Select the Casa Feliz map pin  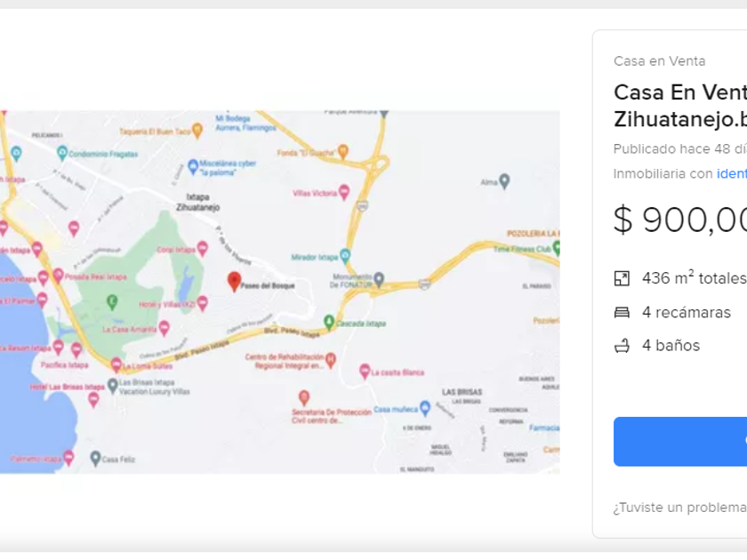tap(95, 459)
